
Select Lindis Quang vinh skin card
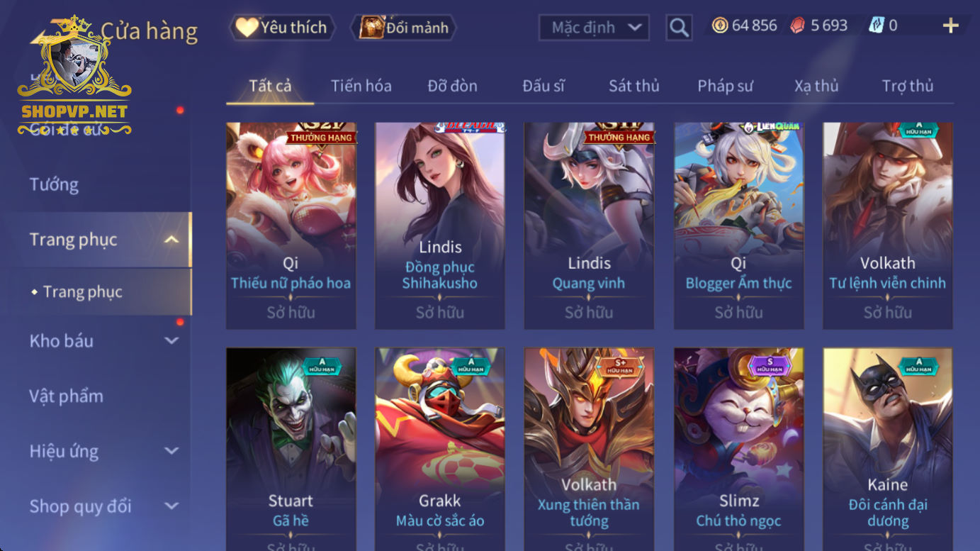(x=589, y=226)
